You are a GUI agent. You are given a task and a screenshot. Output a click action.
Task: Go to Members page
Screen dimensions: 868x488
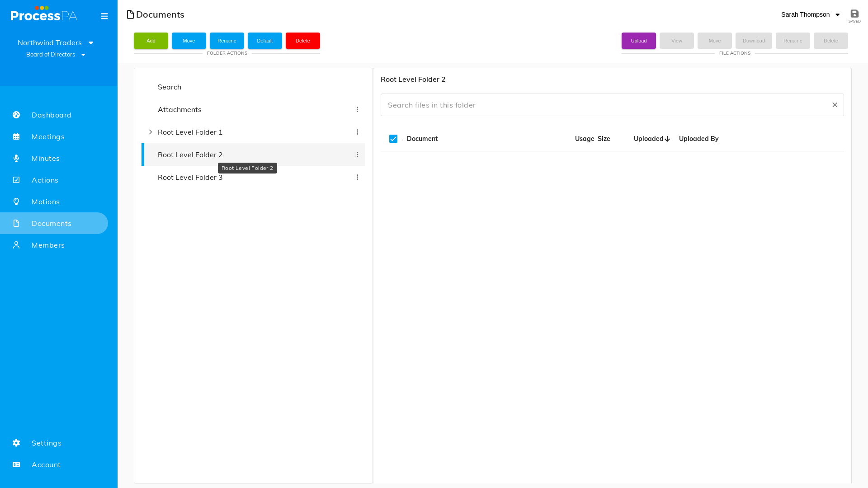click(x=48, y=245)
